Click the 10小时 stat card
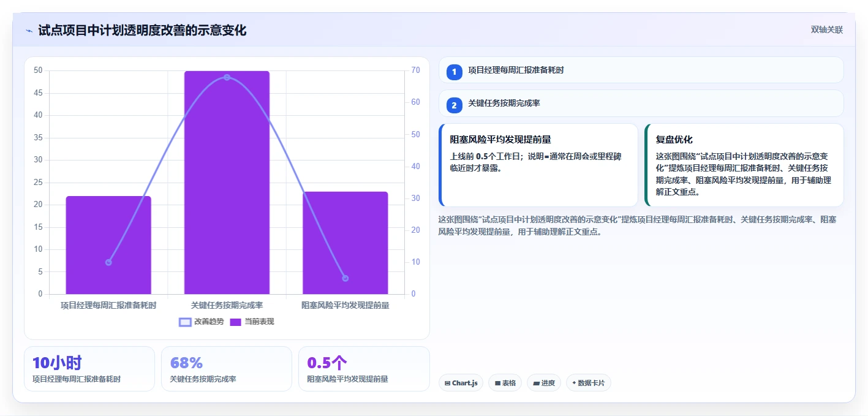The image size is (868, 416). click(89, 369)
